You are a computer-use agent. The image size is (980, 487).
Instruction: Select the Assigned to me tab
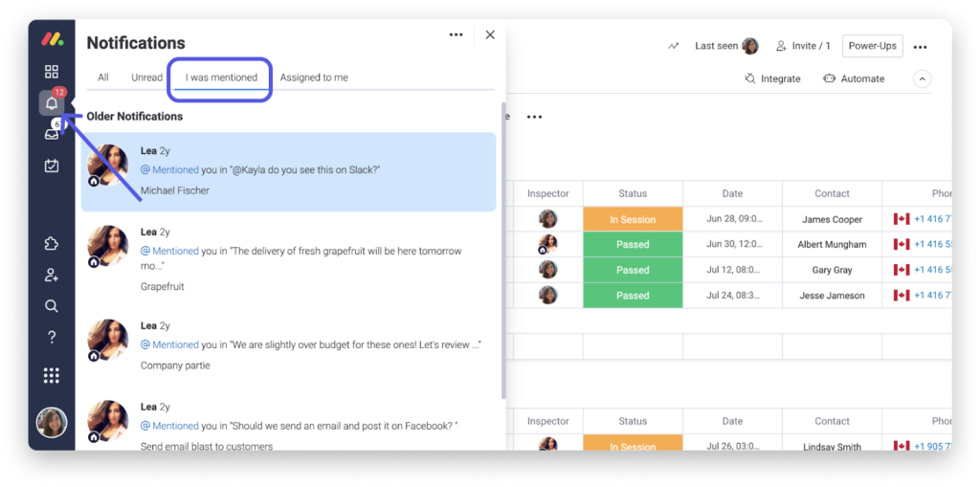point(314,77)
